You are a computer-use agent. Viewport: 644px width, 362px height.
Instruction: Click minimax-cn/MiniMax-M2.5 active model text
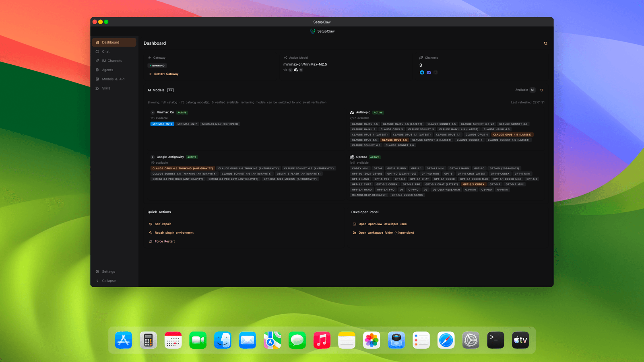pyautogui.click(x=305, y=64)
